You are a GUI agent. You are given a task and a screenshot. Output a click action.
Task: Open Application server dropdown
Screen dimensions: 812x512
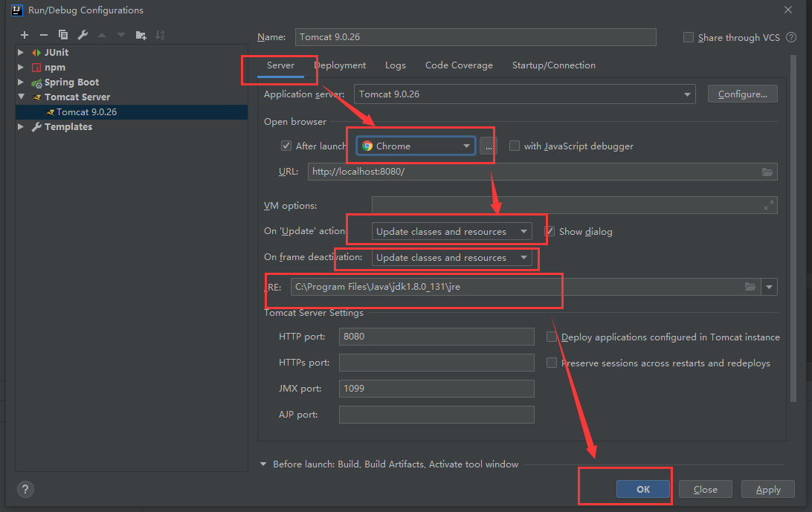pyautogui.click(x=524, y=94)
